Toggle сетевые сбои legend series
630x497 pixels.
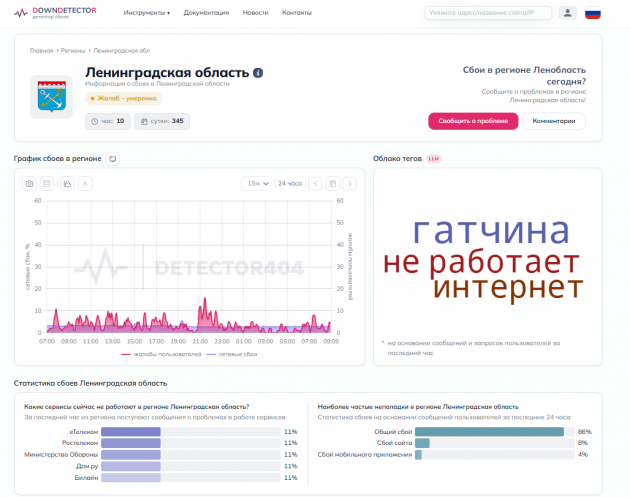232,354
